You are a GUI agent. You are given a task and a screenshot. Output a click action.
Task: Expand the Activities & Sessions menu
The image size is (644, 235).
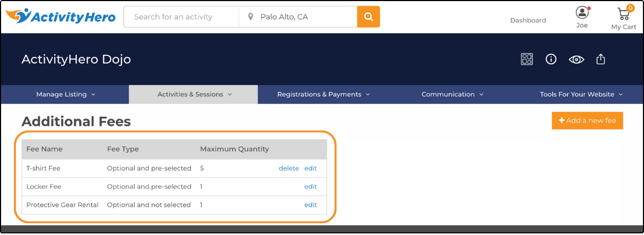pos(194,94)
